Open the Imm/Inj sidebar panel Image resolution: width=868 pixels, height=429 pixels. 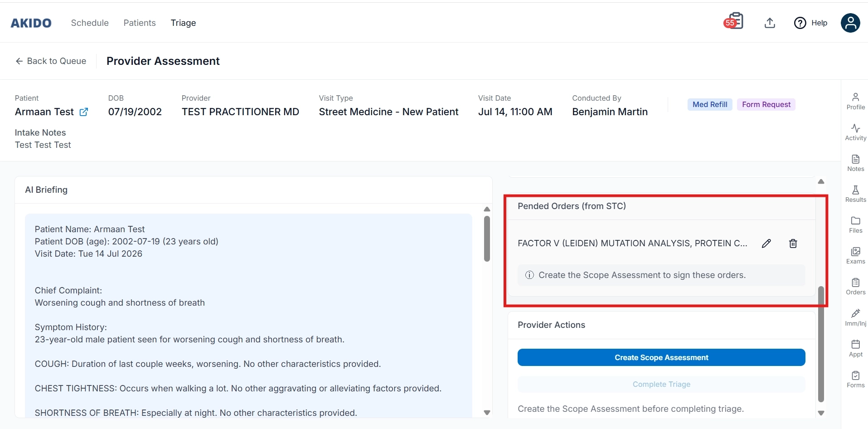pyautogui.click(x=855, y=317)
